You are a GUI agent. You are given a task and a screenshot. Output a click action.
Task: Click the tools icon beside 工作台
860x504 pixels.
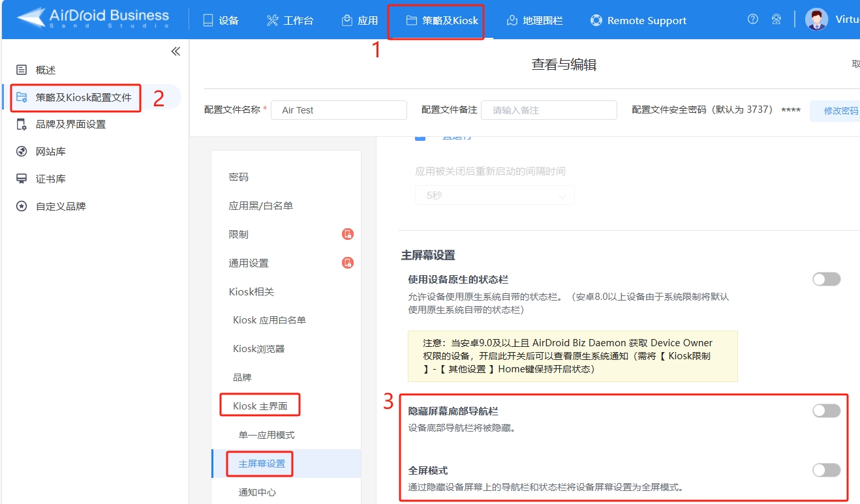(x=273, y=20)
